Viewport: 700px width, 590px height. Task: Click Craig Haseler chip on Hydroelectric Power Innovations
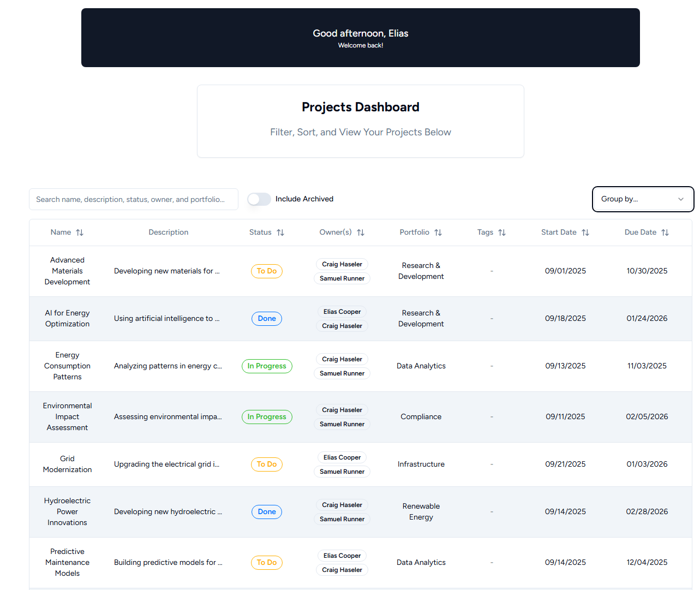342,505
